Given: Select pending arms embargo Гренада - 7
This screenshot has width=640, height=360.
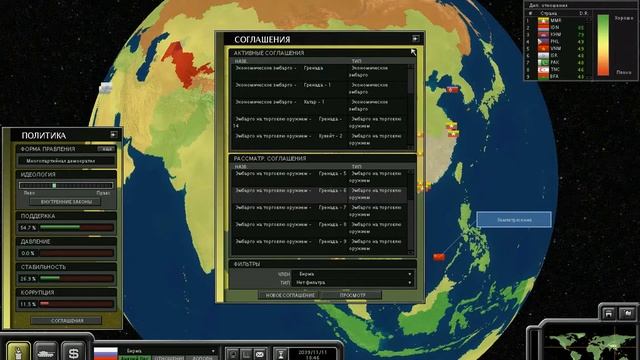Looking at the screenshot, I should pos(320,211).
